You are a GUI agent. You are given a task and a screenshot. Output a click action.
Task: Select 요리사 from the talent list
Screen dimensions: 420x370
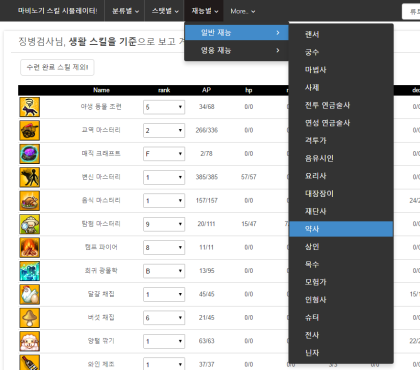coord(341,176)
